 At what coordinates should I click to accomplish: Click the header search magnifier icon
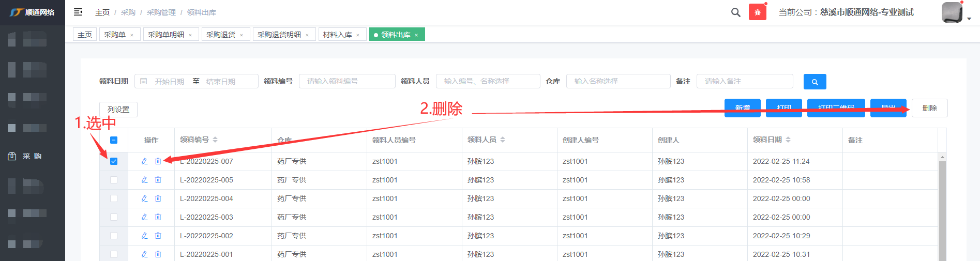(x=735, y=12)
